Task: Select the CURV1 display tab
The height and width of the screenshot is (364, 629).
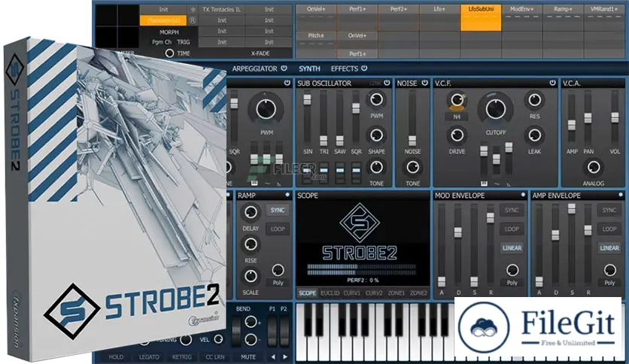Action: [352, 293]
